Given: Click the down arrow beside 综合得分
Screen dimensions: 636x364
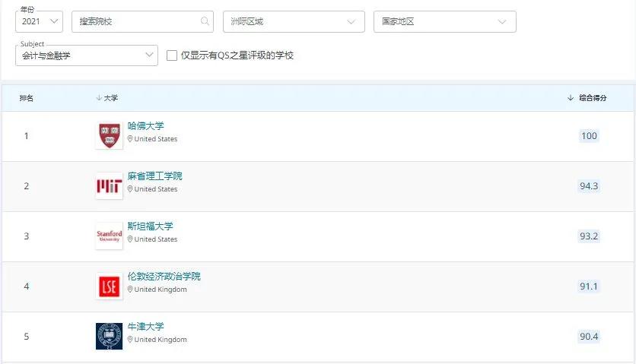Looking at the screenshot, I should (571, 98).
